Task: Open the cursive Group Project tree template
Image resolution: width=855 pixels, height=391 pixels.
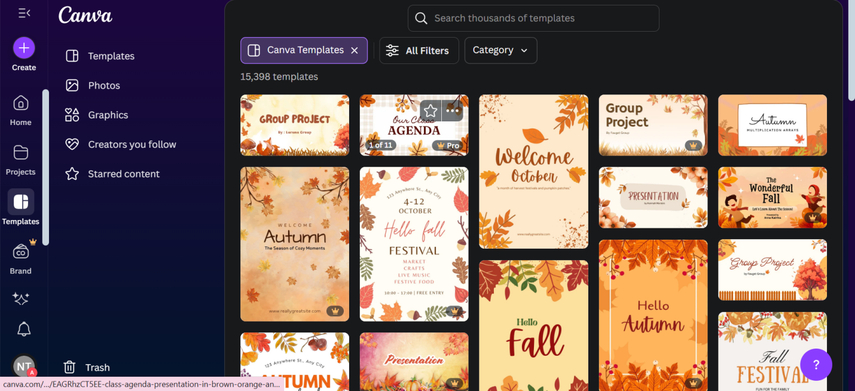Action: tap(772, 270)
